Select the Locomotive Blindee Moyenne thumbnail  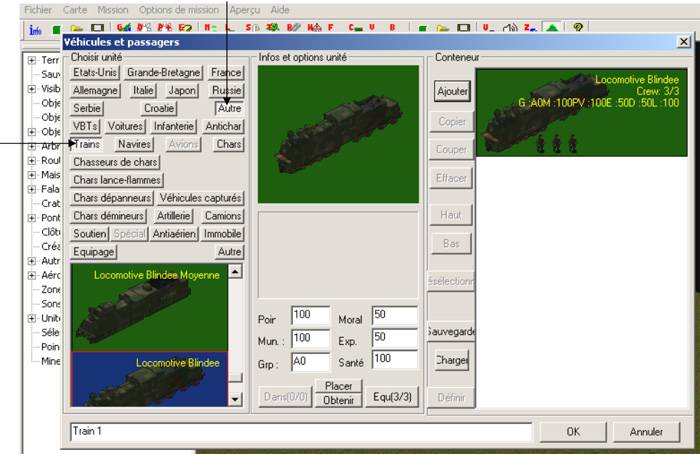coord(149,306)
